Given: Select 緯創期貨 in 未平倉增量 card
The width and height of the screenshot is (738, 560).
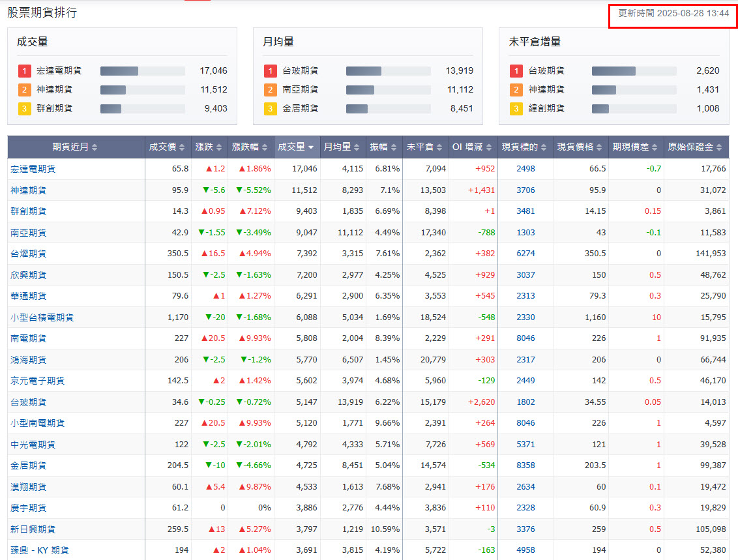Looking at the screenshot, I should [546, 108].
